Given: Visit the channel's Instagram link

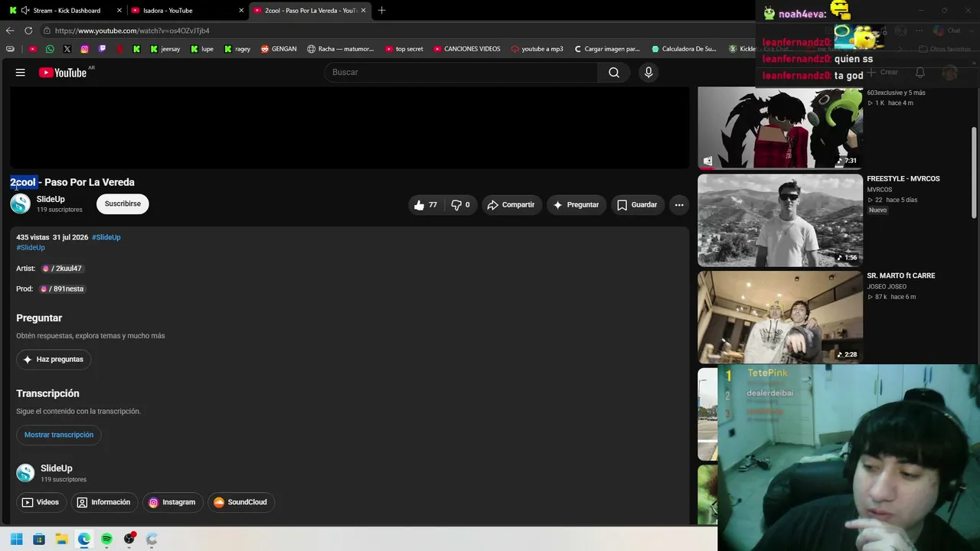Looking at the screenshot, I should [x=172, y=503].
